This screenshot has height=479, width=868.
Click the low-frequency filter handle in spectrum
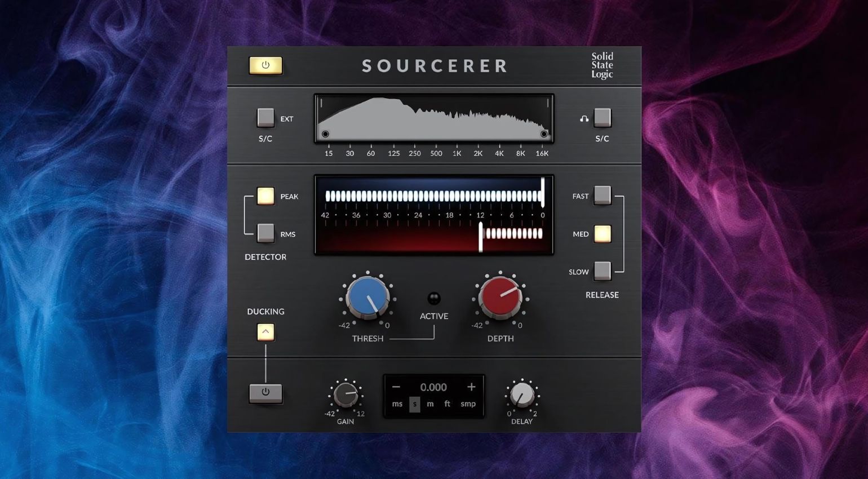[x=325, y=134]
